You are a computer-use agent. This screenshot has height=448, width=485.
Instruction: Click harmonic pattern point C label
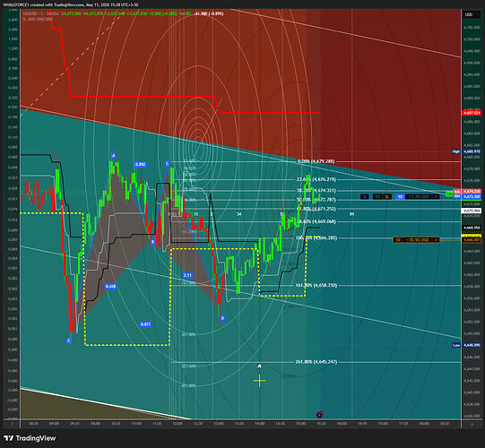(x=168, y=164)
